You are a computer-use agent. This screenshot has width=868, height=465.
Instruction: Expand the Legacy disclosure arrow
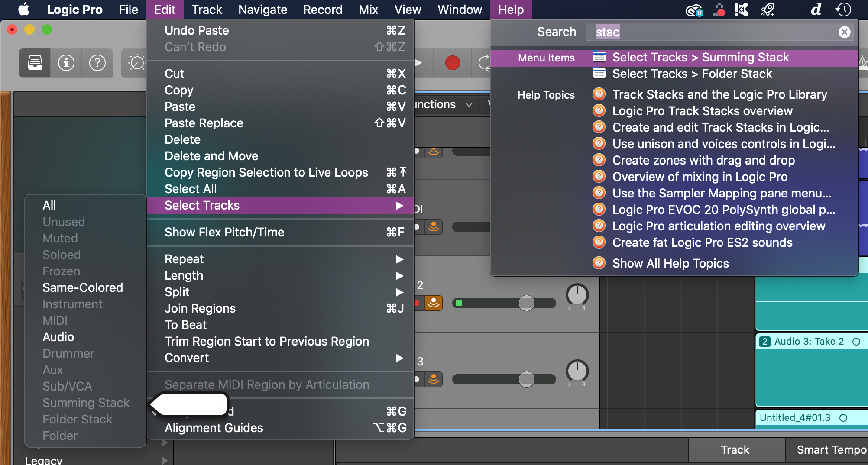tap(165, 460)
